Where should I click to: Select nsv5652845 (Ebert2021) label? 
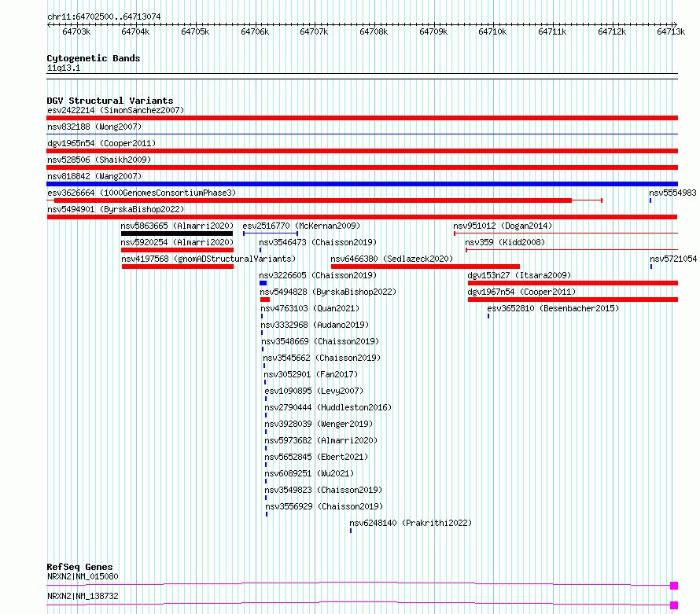coord(316,457)
